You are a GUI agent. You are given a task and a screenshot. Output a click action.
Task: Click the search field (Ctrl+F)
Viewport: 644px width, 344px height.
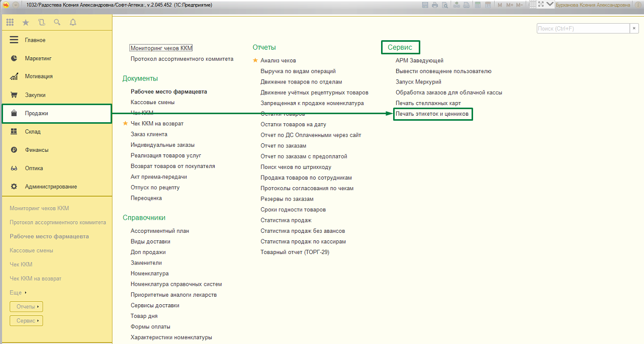(x=582, y=29)
